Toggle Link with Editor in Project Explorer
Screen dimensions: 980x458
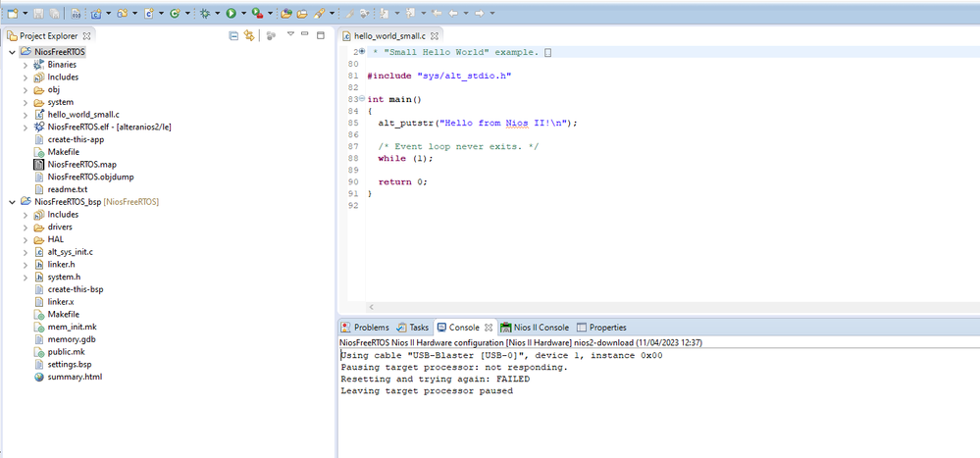250,35
